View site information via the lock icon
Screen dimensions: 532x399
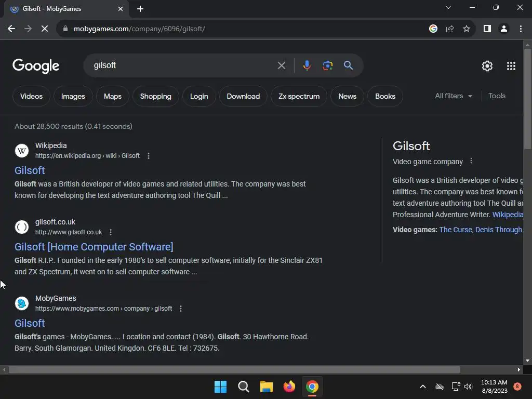pos(65,29)
